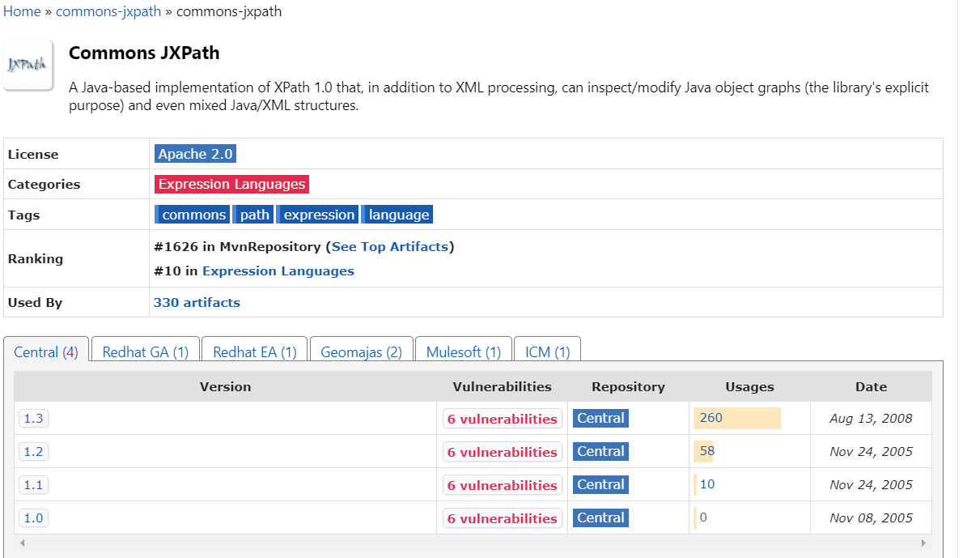This screenshot has height=558, width=980.
Task: Open the Geomajas repository tab
Action: 361,351
